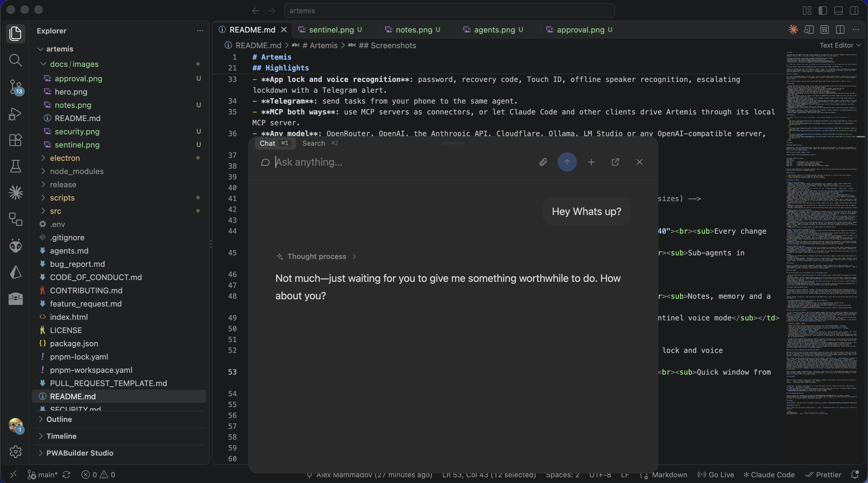Toggle the bottom panel visibility
Image resolution: width=868 pixels, height=483 pixels.
coord(838,11)
